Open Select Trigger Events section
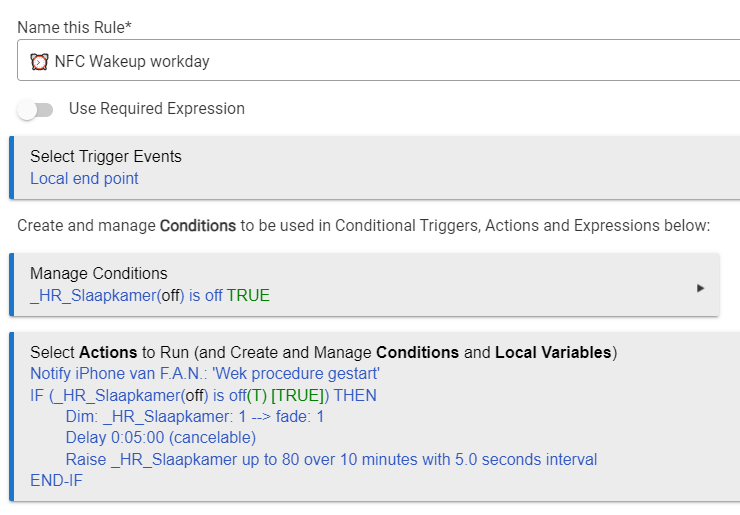 point(375,168)
